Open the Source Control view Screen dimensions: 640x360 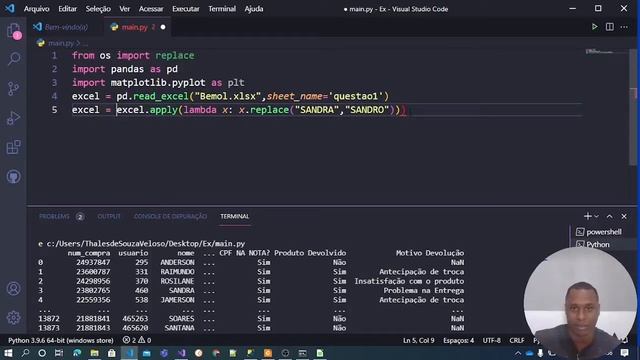13,88
